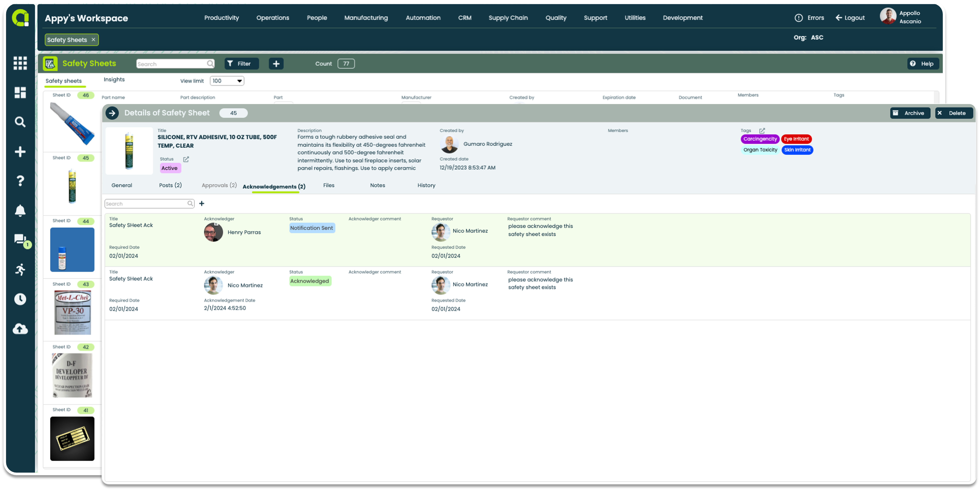Image resolution: width=980 pixels, height=491 pixels.
Task: Select Sheet ID 46 glue tube thumbnail
Action: pyautogui.click(x=72, y=124)
